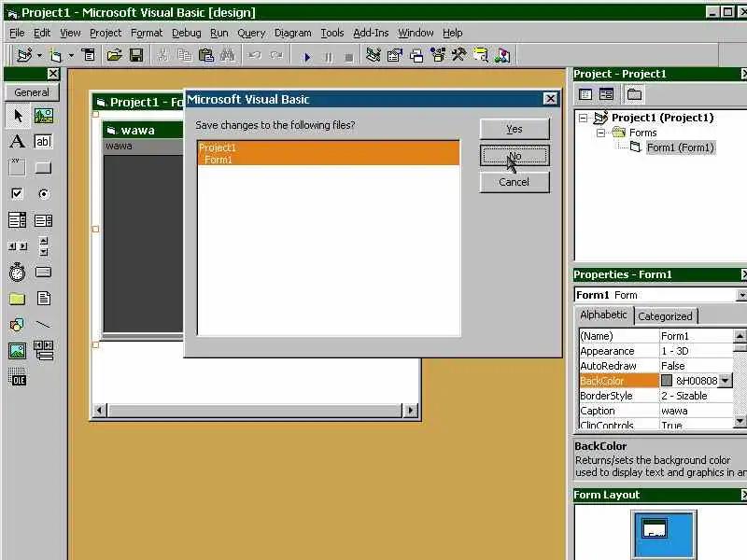Click No in the save dialog

click(x=514, y=156)
